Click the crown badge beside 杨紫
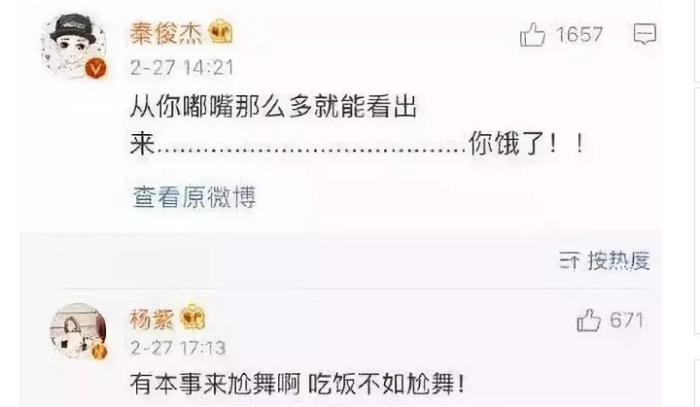 click(192, 317)
